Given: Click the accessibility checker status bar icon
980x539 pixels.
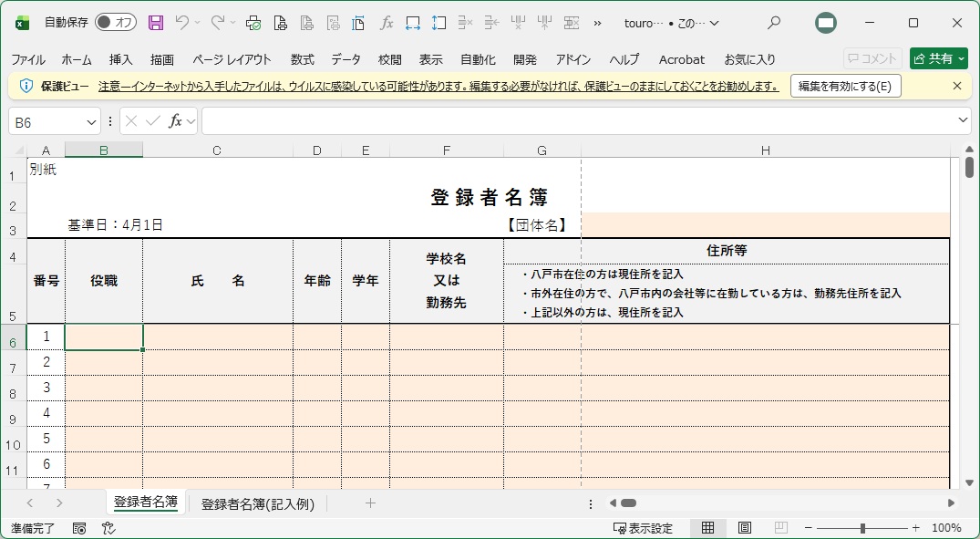Looking at the screenshot, I should (108, 528).
